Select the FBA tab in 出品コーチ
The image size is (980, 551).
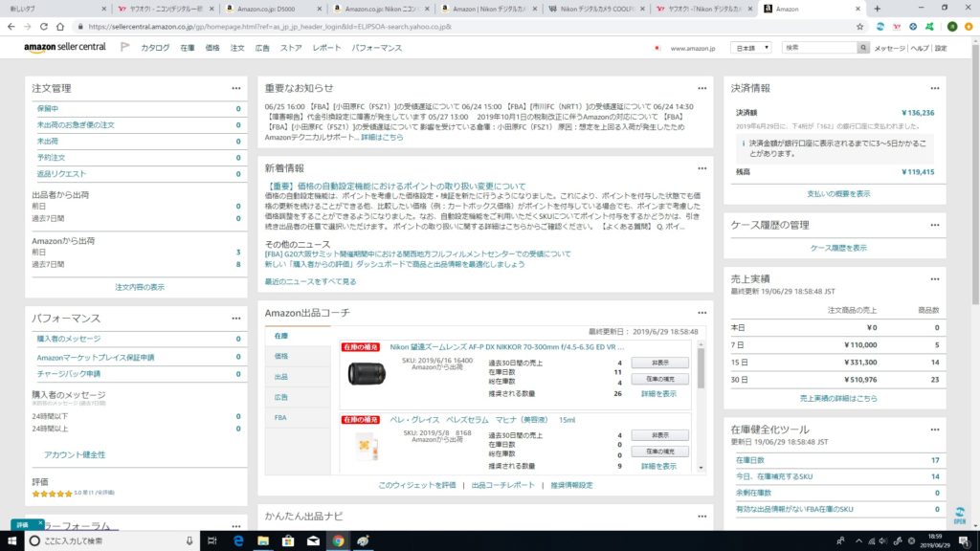(x=298, y=417)
